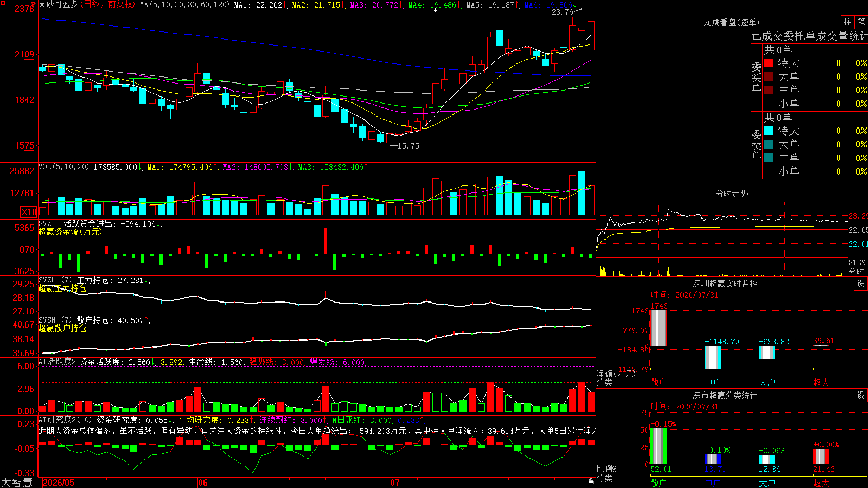The height and width of the screenshot is (488, 868).
Task: Open the AI研究度2(10) indicator label
Action: click(x=65, y=420)
